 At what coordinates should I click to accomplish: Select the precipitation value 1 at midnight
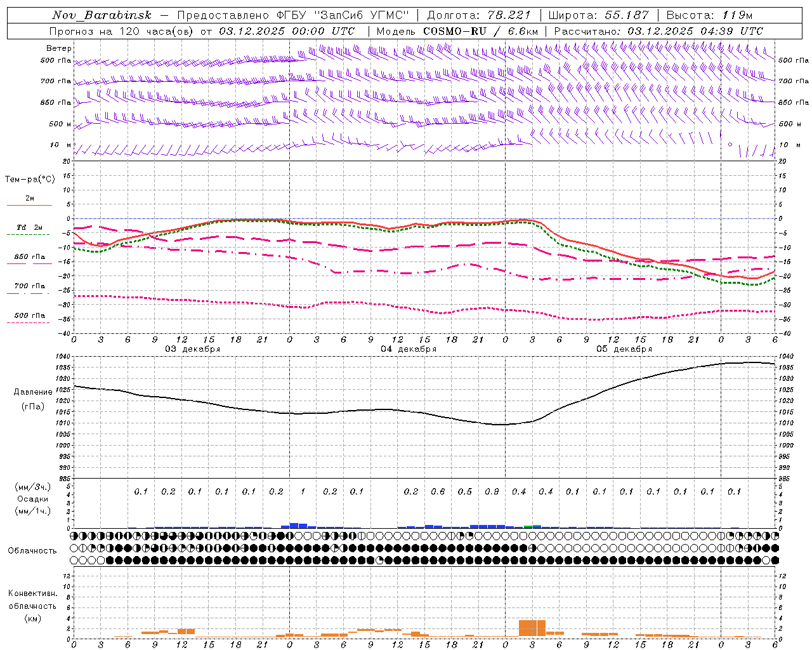click(303, 491)
